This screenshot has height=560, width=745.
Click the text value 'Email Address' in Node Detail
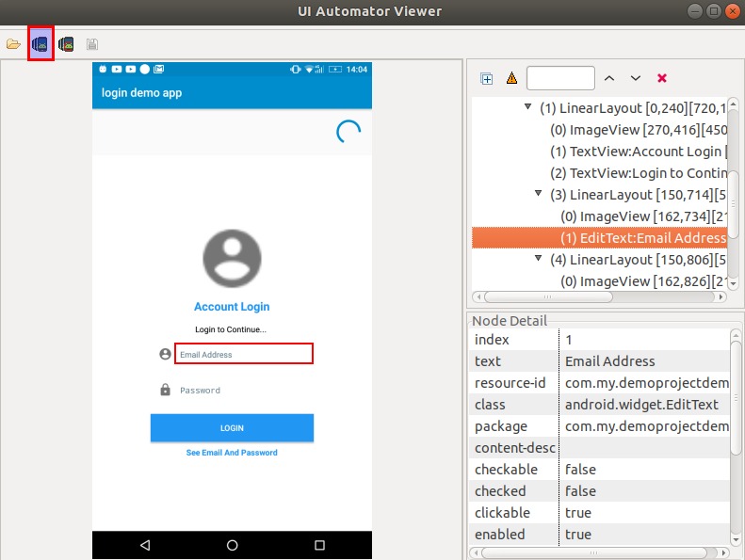[610, 361]
